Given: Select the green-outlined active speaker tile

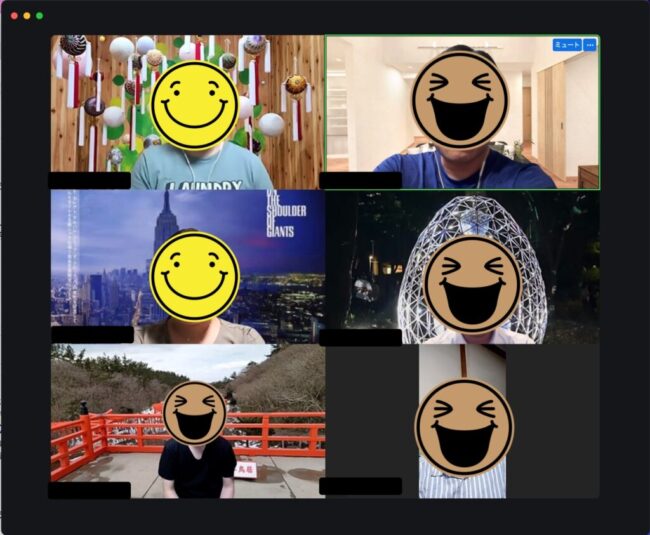Looking at the screenshot, I should click(462, 112).
